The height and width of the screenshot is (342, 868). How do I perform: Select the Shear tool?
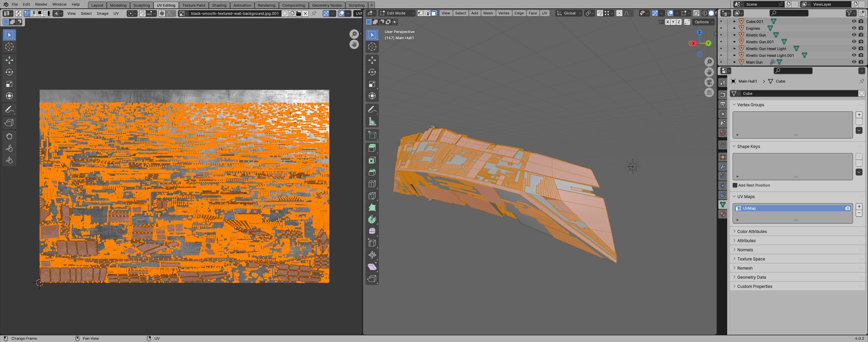(x=372, y=267)
